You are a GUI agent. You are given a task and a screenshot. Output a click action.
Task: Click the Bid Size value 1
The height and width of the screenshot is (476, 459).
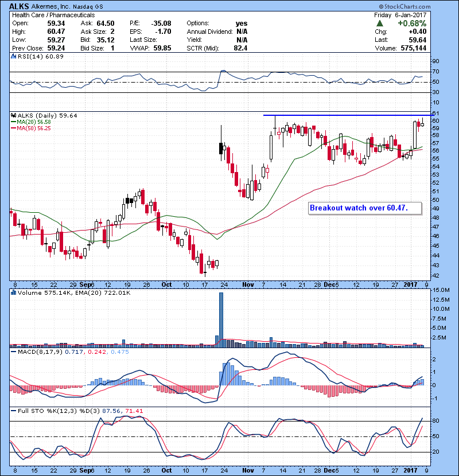(112, 48)
